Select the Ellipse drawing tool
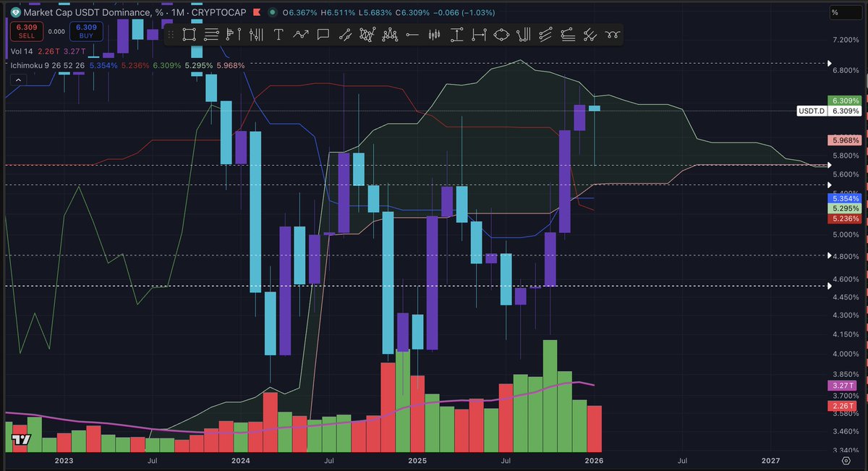 pos(501,34)
